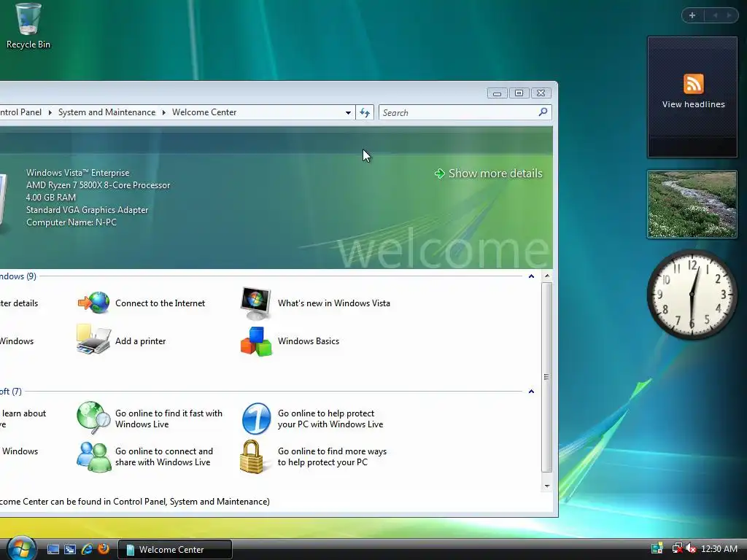Launch Internet Explorer from Quick Launch

[x=87, y=550]
